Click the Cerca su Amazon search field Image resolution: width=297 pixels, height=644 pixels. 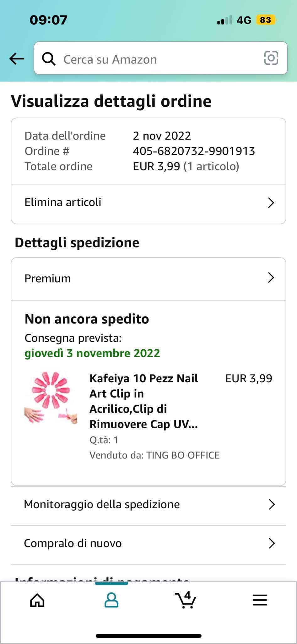tap(157, 59)
